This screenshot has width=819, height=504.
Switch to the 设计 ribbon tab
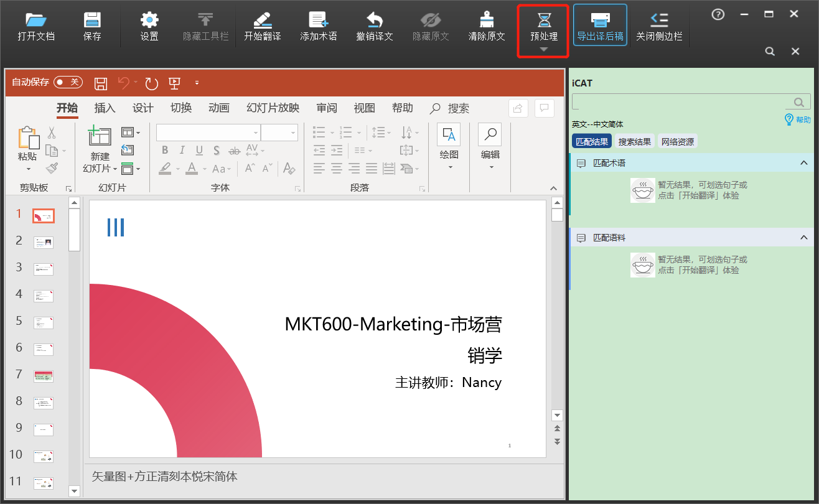pyautogui.click(x=143, y=108)
